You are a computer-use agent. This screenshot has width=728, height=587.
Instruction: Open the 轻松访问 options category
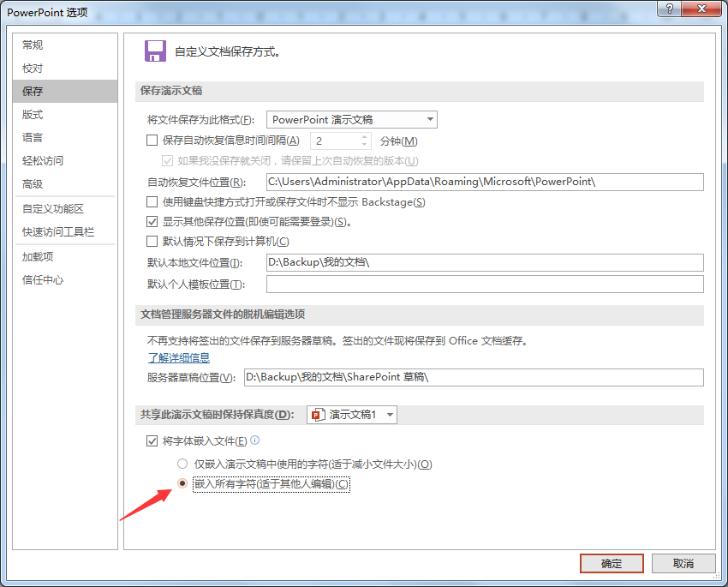tap(65, 161)
